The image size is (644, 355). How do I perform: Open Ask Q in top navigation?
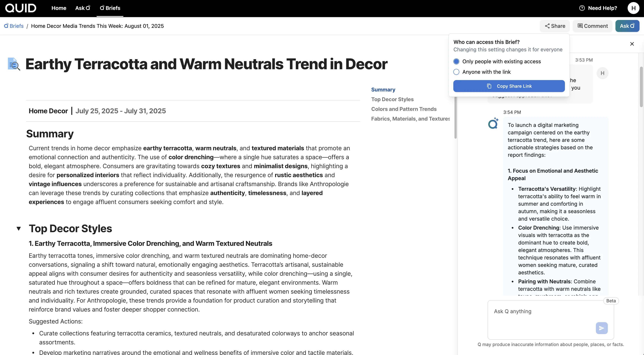[82, 8]
